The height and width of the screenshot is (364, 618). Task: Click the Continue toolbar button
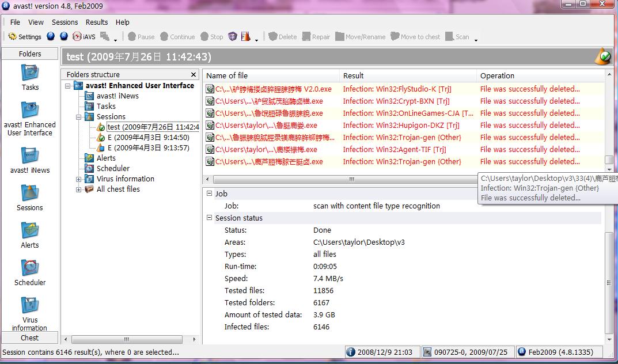177,37
